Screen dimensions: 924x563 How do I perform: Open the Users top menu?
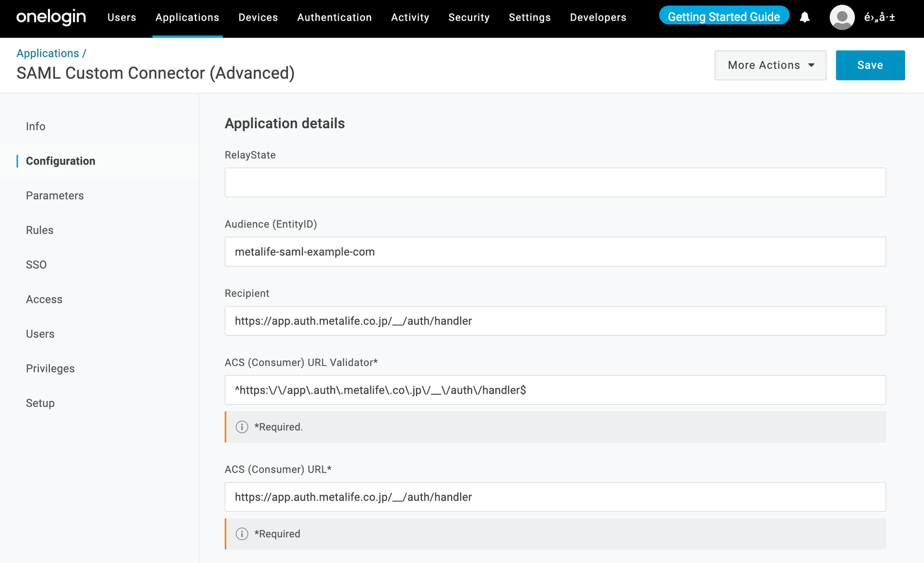pyautogui.click(x=122, y=17)
